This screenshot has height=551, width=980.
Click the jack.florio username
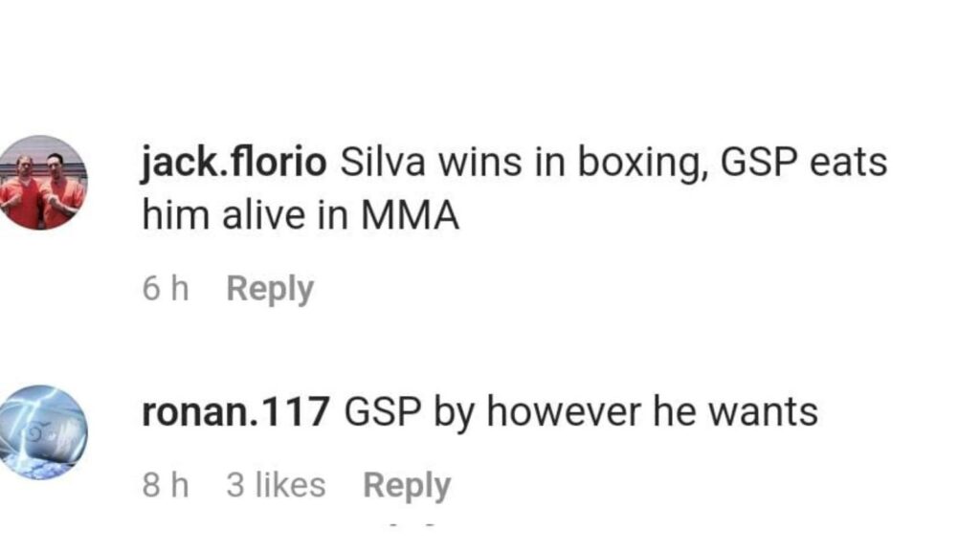(234, 163)
